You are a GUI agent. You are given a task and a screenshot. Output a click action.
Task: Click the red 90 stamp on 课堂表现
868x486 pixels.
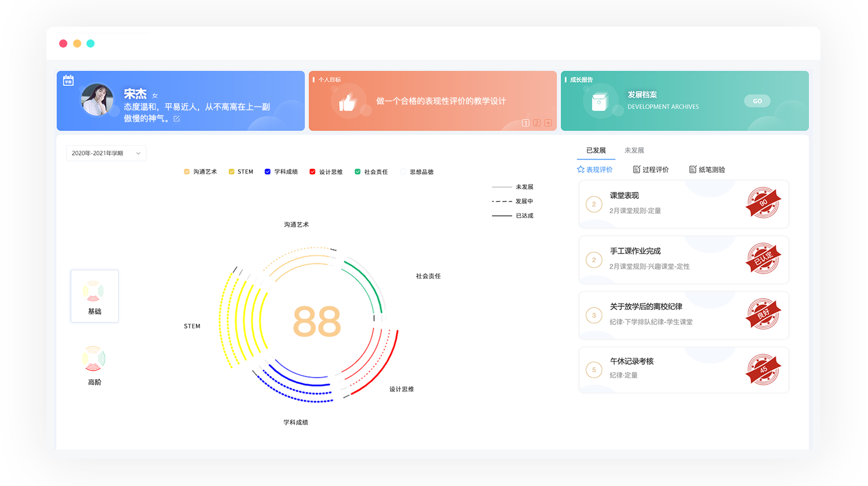763,203
